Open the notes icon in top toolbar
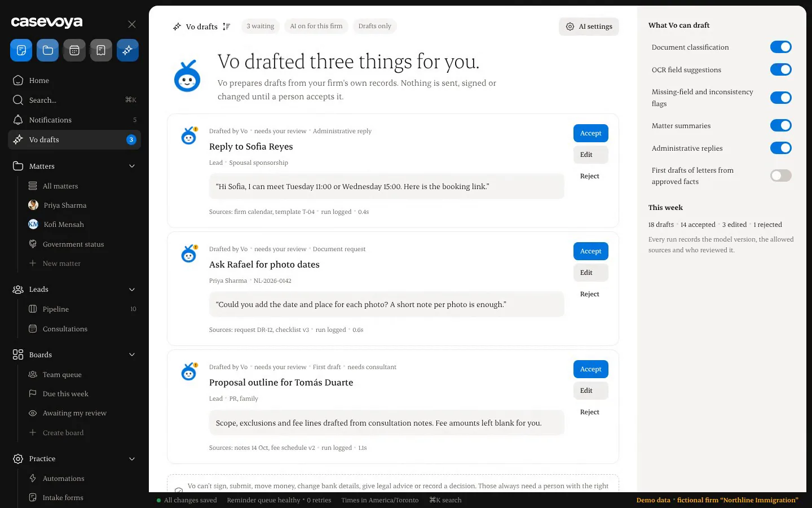 pyautogui.click(x=21, y=50)
